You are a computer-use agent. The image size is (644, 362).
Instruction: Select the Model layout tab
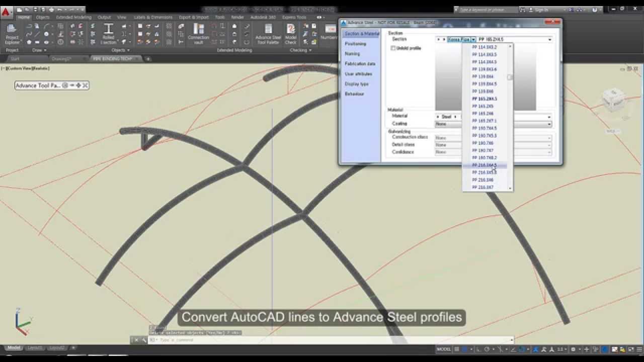(x=14, y=347)
